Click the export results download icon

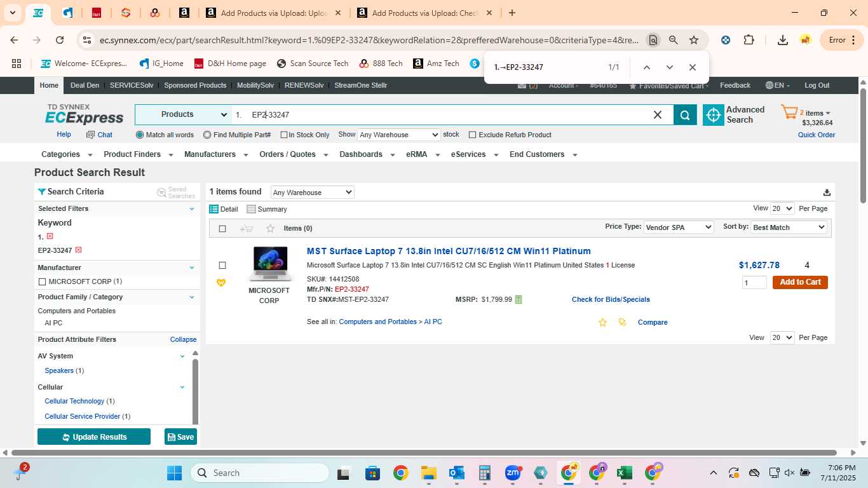click(x=827, y=193)
